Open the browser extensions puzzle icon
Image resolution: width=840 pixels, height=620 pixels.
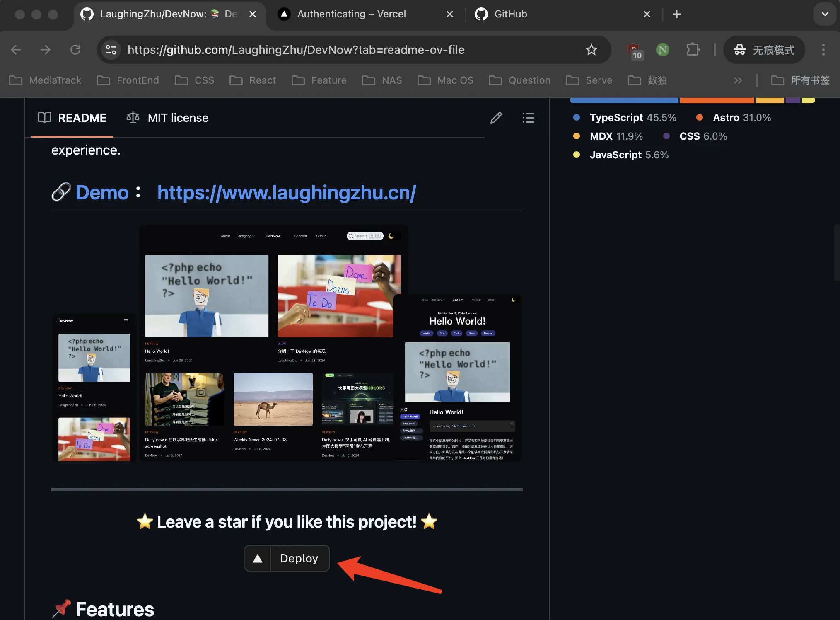point(693,50)
